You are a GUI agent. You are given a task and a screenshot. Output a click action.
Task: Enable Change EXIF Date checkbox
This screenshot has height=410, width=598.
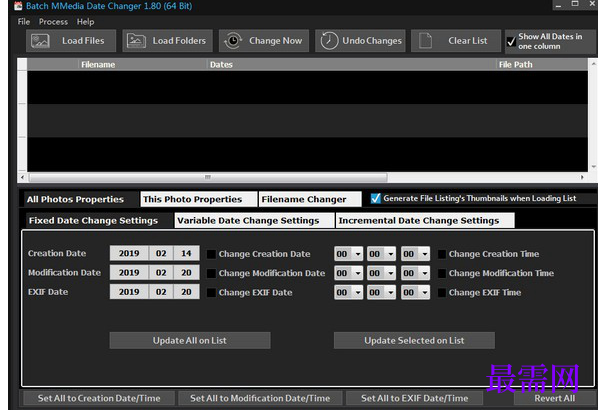pos(211,293)
